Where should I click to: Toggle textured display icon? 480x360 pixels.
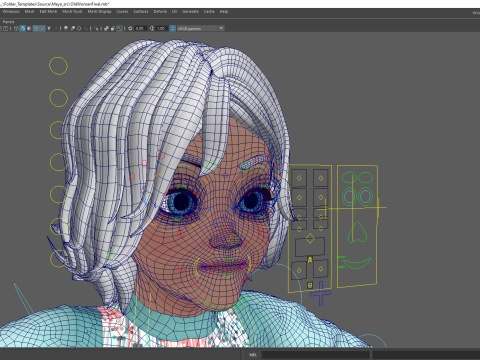point(42,28)
